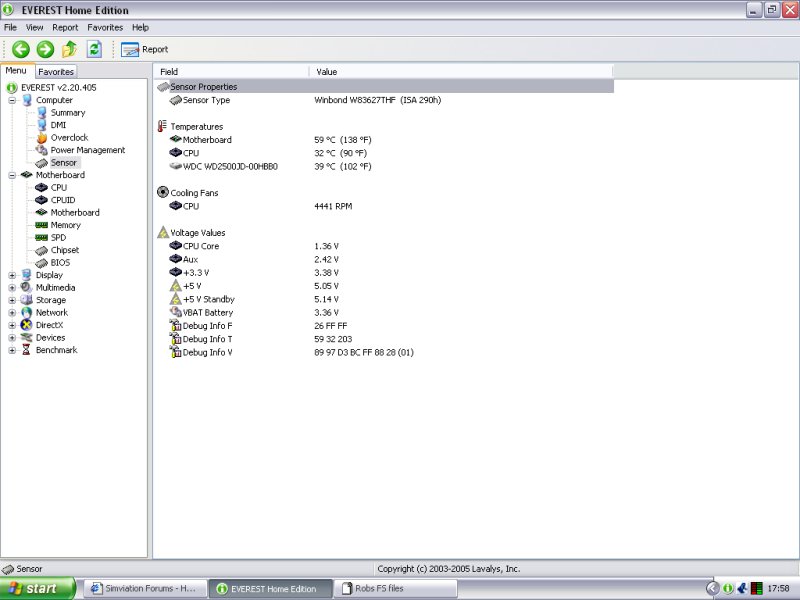Generate a report with the Report button
The height and width of the screenshot is (600, 800).
[145, 49]
